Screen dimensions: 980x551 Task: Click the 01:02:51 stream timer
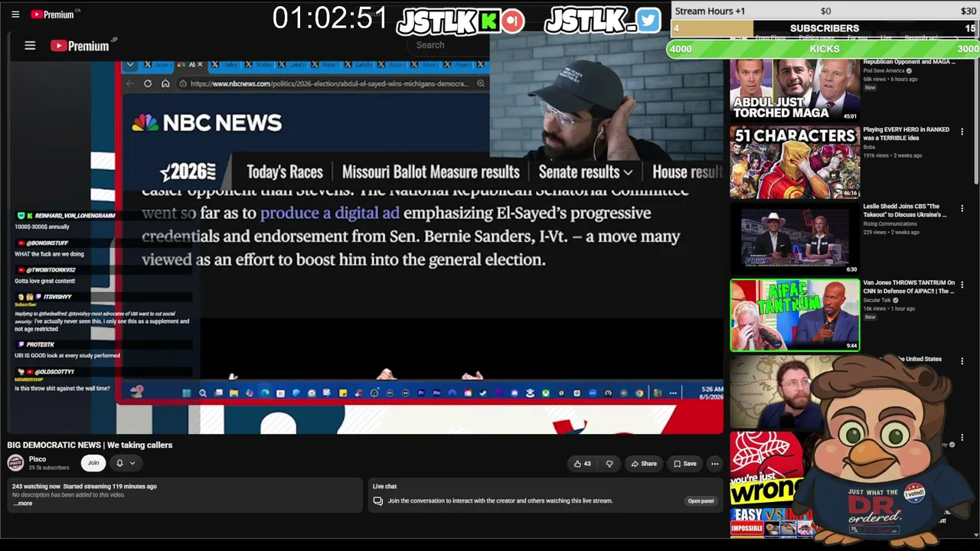(330, 18)
